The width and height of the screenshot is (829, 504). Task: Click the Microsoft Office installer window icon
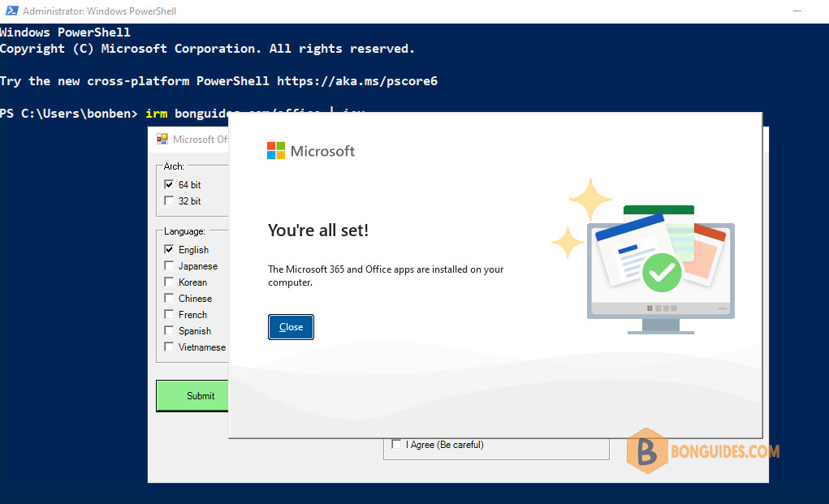point(162,139)
